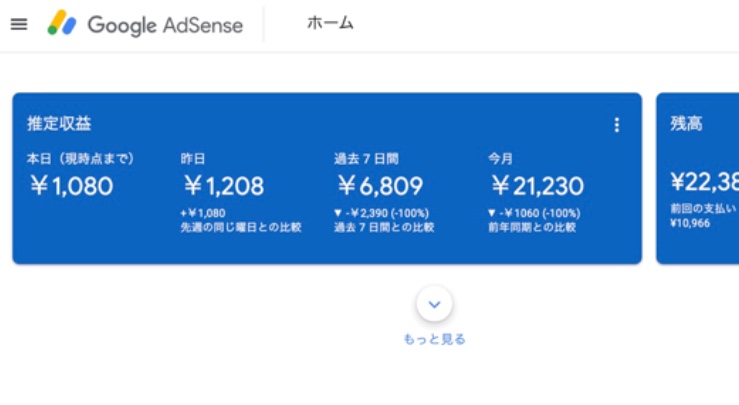Open the 推定収益 card three-dot menu
Screen dimensions: 739x405
(616, 125)
